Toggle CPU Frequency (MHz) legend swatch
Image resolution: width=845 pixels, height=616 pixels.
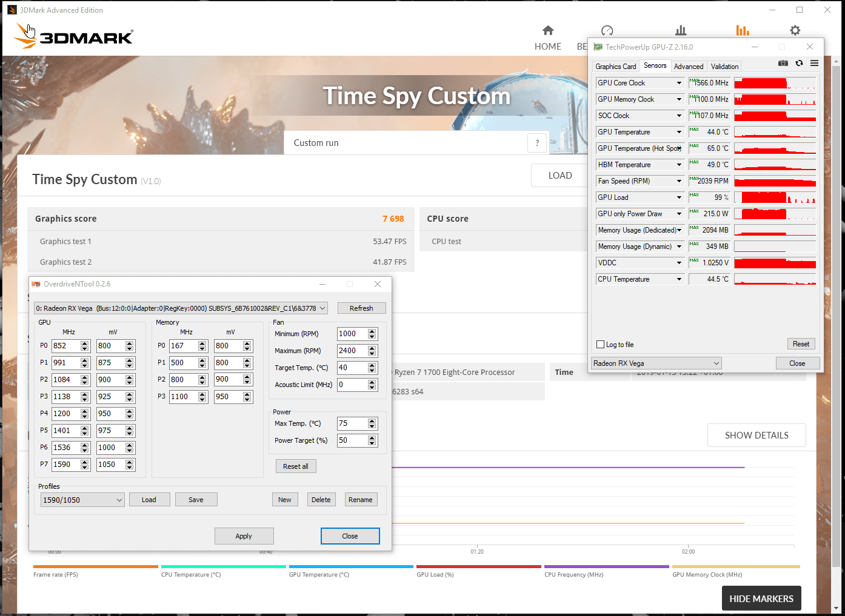click(607, 567)
